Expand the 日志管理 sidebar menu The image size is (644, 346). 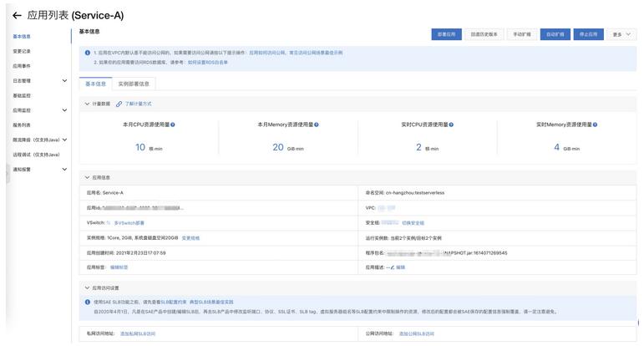click(x=64, y=80)
